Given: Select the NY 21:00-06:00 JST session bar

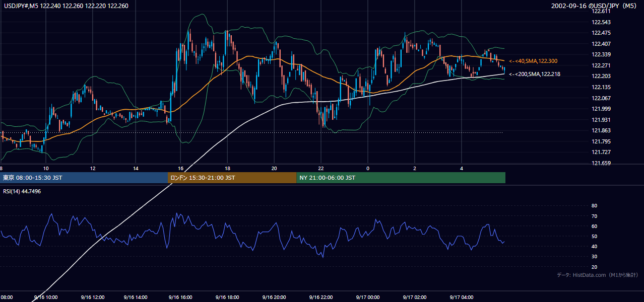Looking at the screenshot, I should [x=401, y=178].
